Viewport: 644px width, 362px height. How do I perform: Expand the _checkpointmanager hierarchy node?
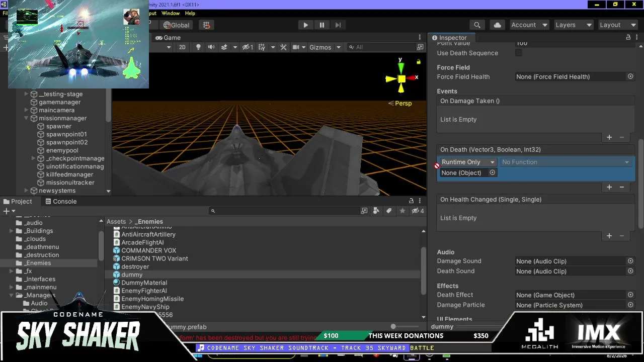point(34,158)
